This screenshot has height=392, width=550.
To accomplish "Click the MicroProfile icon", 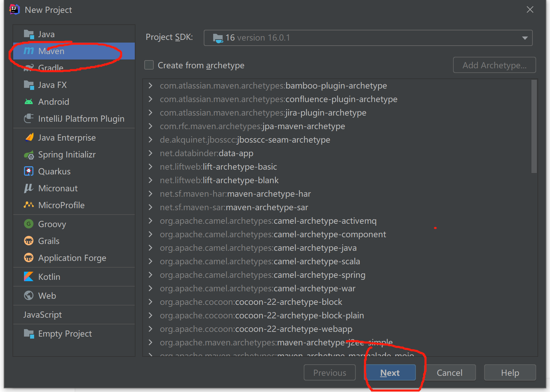I will tap(29, 205).
